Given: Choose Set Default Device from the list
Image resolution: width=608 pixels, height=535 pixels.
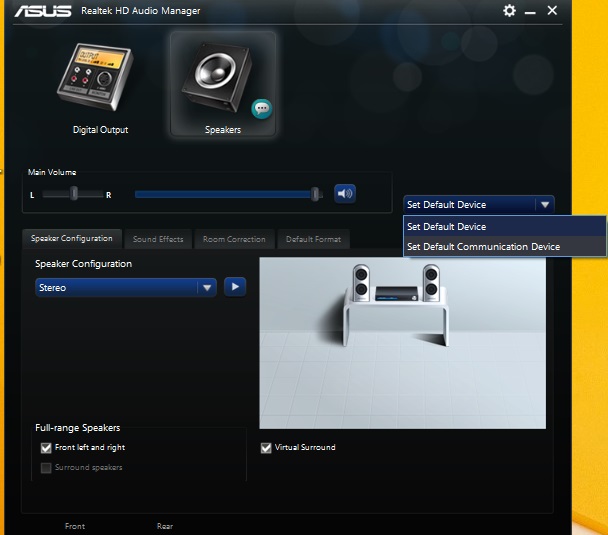Looking at the screenshot, I should pyautogui.click(x=504, y=226).
